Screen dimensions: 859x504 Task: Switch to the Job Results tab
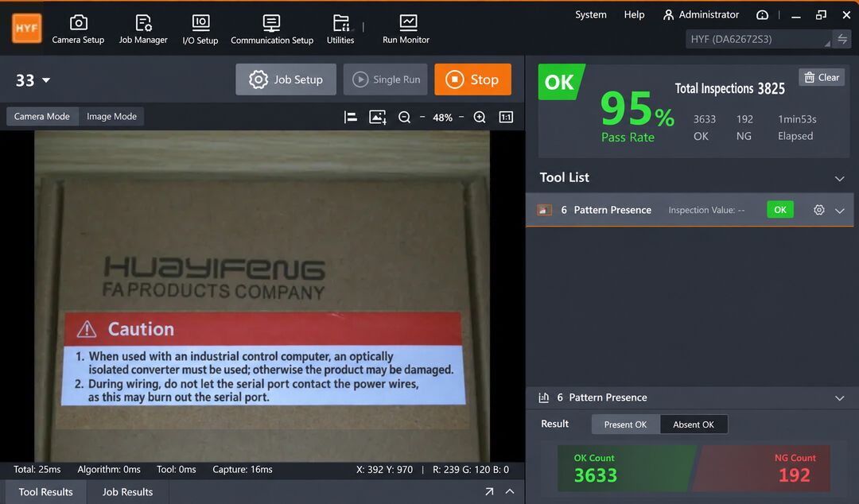tap(127, 492)
